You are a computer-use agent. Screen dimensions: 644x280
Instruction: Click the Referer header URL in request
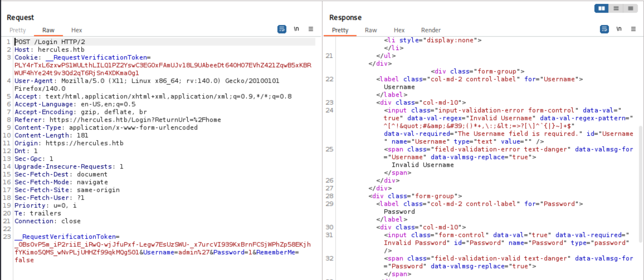[135, 120]
